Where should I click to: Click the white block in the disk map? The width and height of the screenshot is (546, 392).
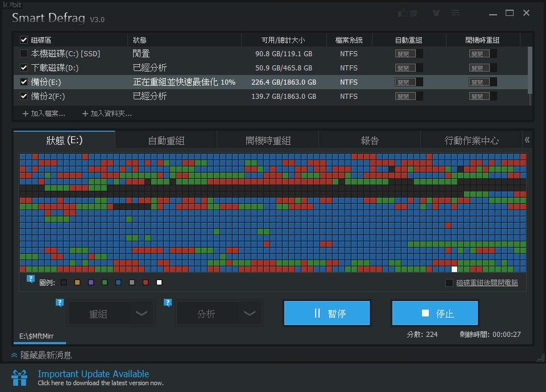coord(454,269)
